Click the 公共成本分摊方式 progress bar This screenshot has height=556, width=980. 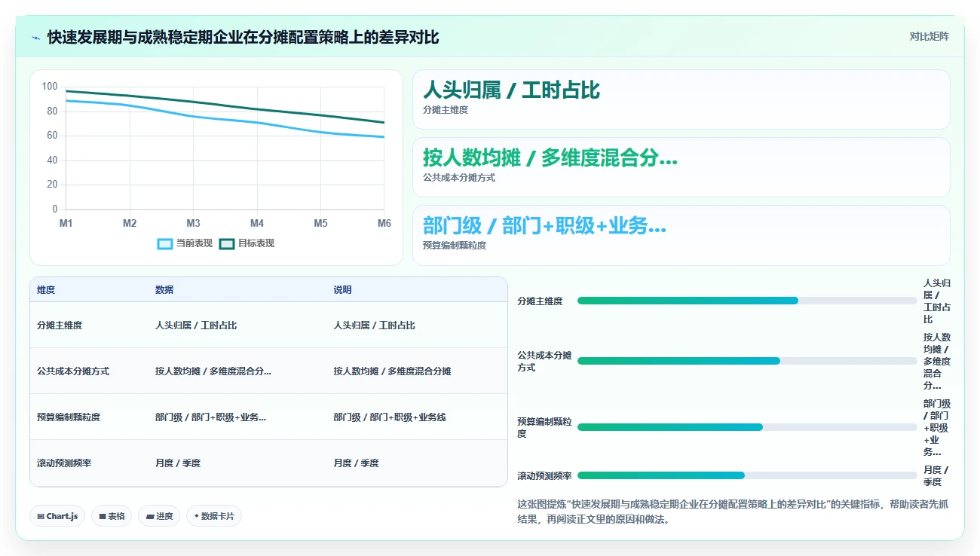pyautogui.click(x=747, y=361)
